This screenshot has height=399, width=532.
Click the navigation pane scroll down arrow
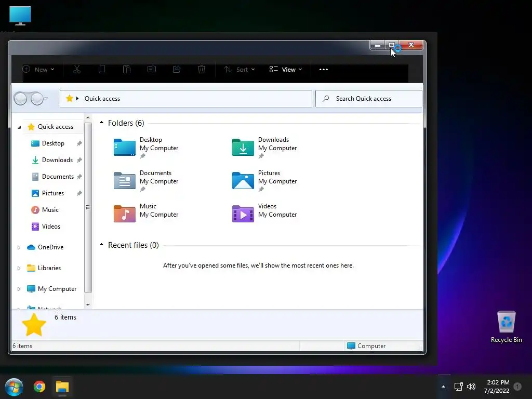pos(88,304)
